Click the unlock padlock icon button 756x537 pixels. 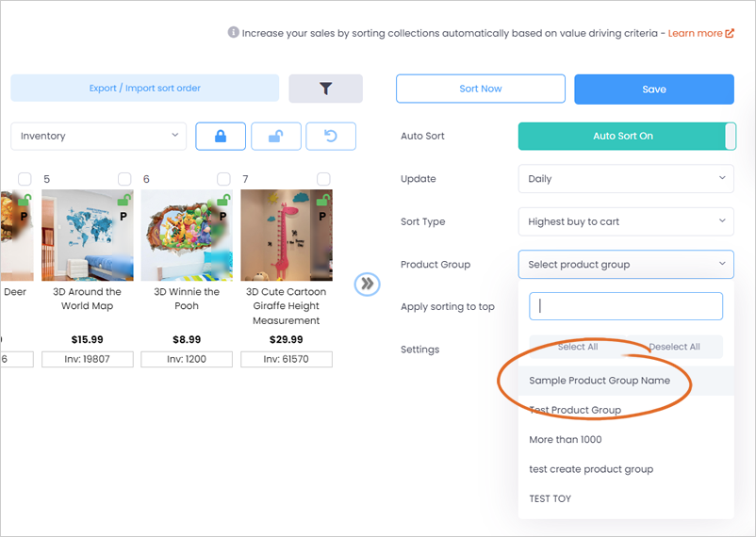click(x=276, y=136)
